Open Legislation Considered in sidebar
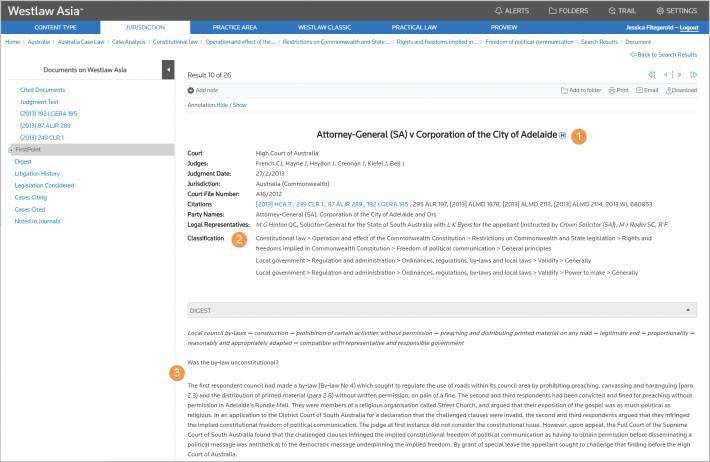Image resolution: width=710 pixels, height=462 pixels. pos(44,185)
